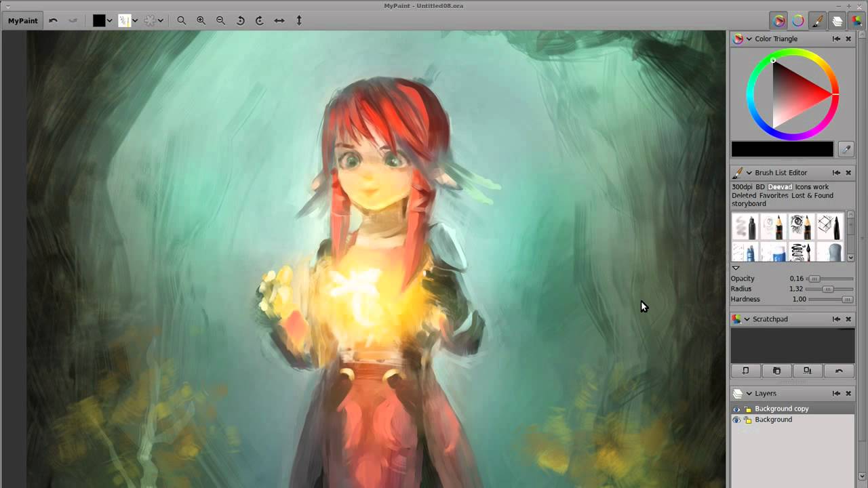Screen dimensions: 868x488
Task: Hide the Background copy layer
Action: [x=736, y=409]
